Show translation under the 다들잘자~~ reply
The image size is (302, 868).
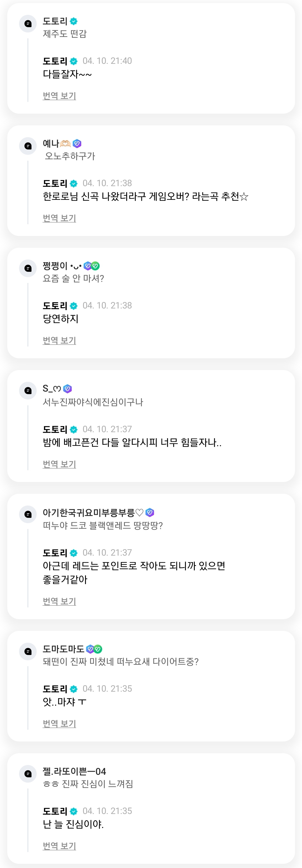click(59, 96)
